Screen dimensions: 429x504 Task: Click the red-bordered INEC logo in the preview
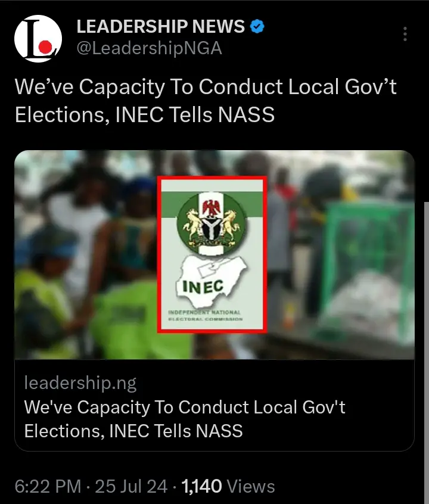pos(211,253)
